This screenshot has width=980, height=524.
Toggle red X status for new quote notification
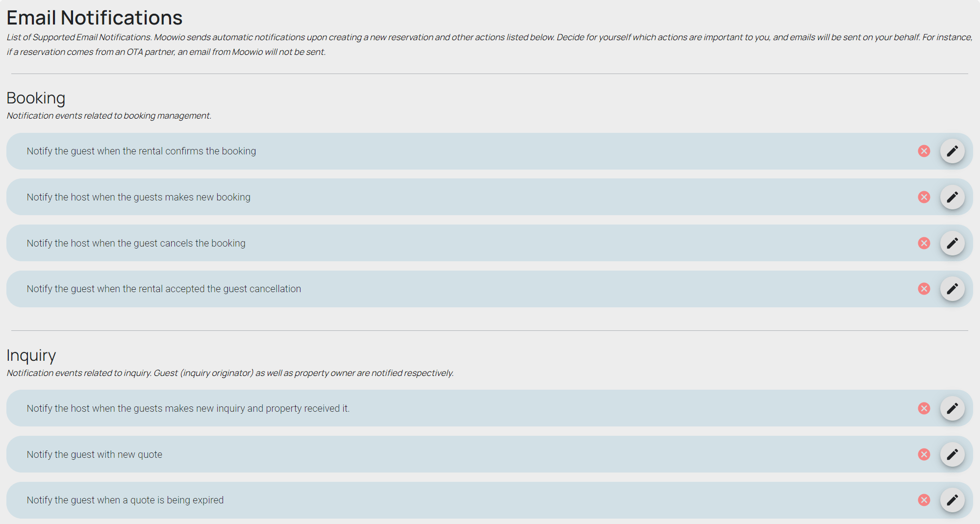point(924,454)
